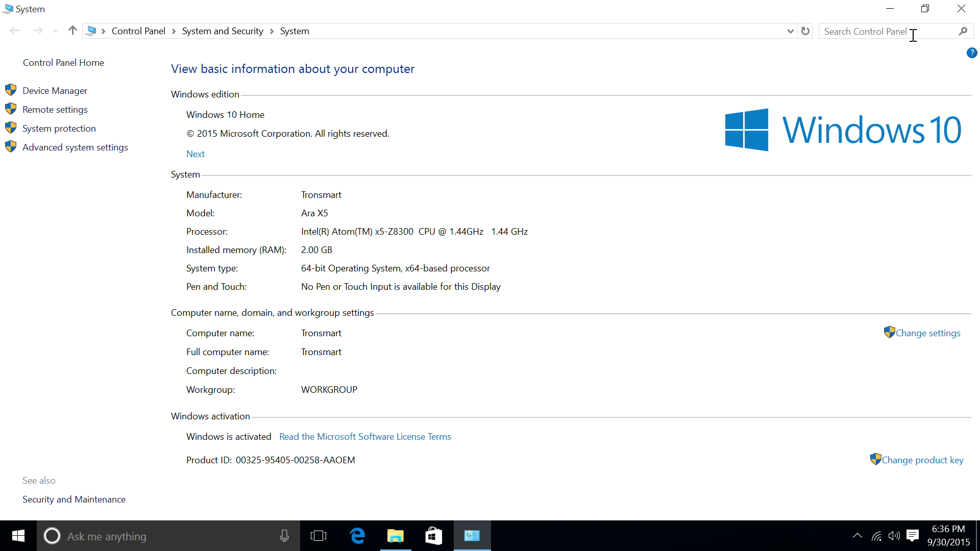
Task: Open Task View on taskbar
Action: 318,536
